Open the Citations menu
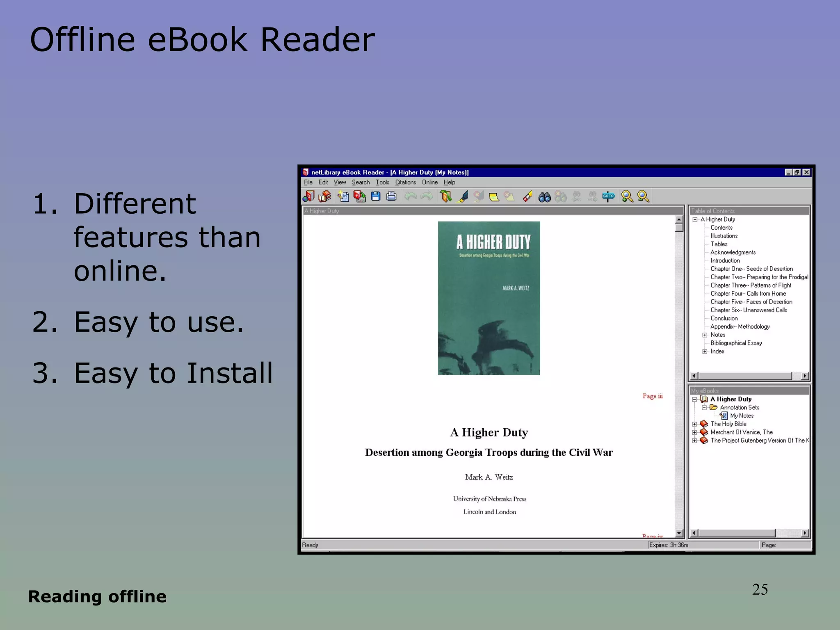The image size is (840, 630). coord(406,182)
